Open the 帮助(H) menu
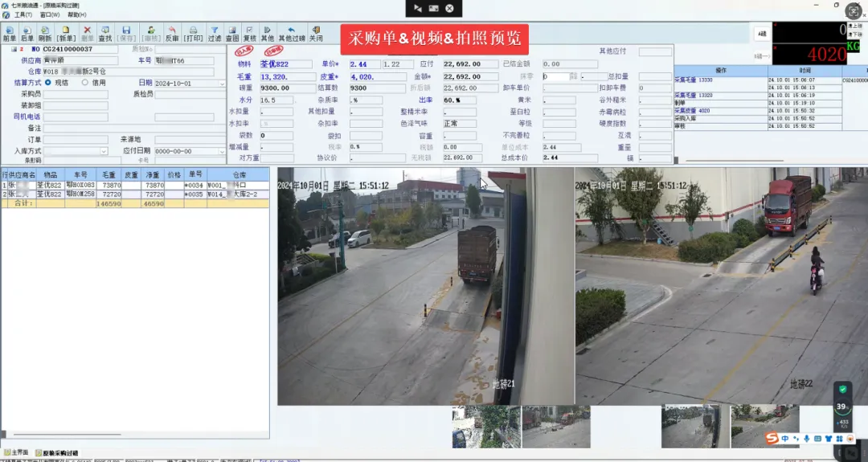The width and height of the screenshot is (868, 462). (77, 15)
